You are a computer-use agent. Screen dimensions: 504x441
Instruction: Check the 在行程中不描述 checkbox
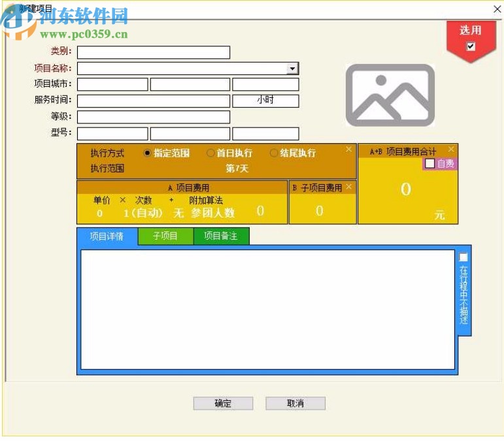463,257
